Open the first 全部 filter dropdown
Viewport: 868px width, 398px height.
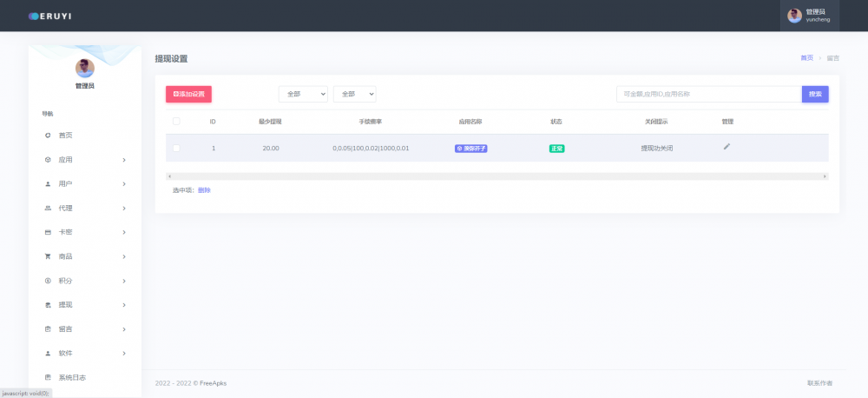point(303,94)
